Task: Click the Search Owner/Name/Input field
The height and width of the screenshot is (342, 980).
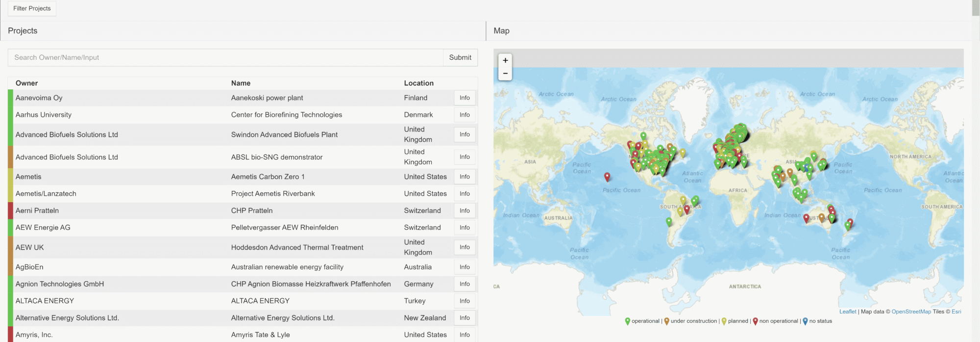Action: [x=225, y=57]
